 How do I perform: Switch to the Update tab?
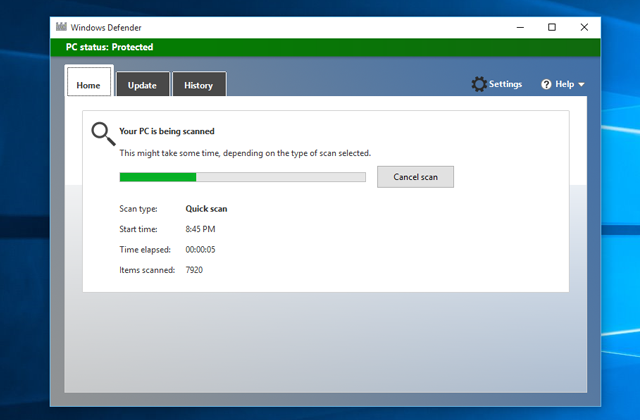point(142,84)
